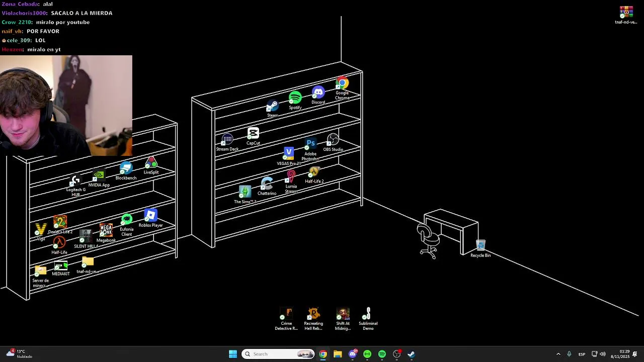Switch to Chrome in the taskbar
Image resolution: width=644 pixels, height=362 pixels.
[x=323, y=354]
